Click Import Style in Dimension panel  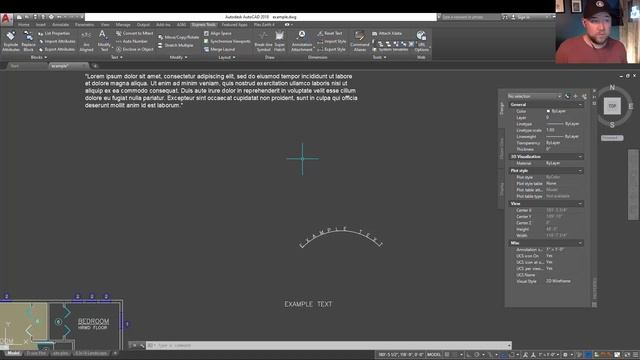[x=331, y=41]
